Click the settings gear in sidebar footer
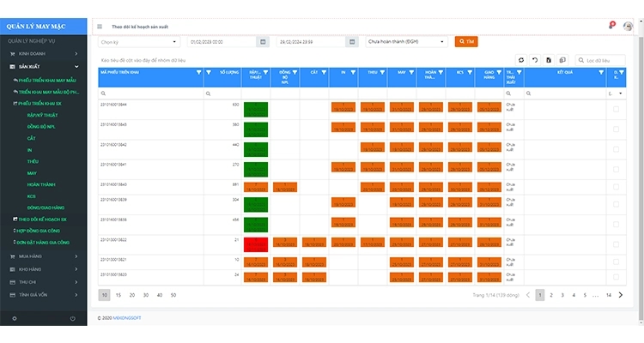 tap(14, 319)
